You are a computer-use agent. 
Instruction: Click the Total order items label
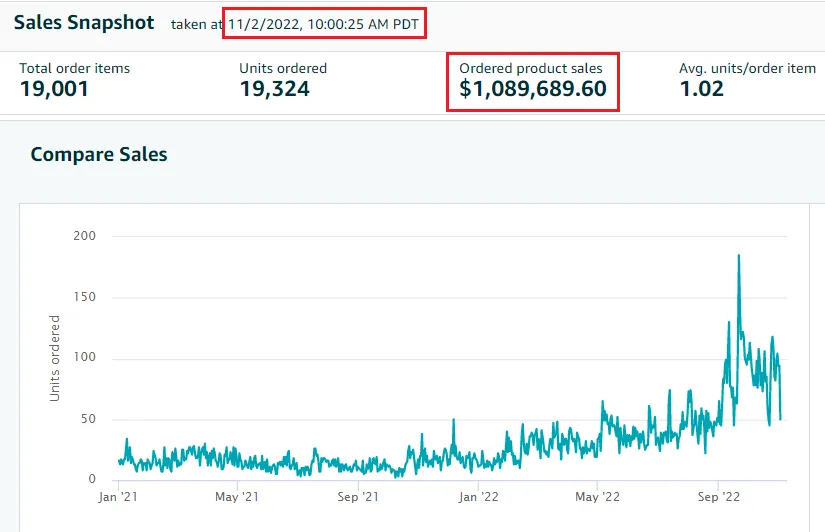point(75,68)
